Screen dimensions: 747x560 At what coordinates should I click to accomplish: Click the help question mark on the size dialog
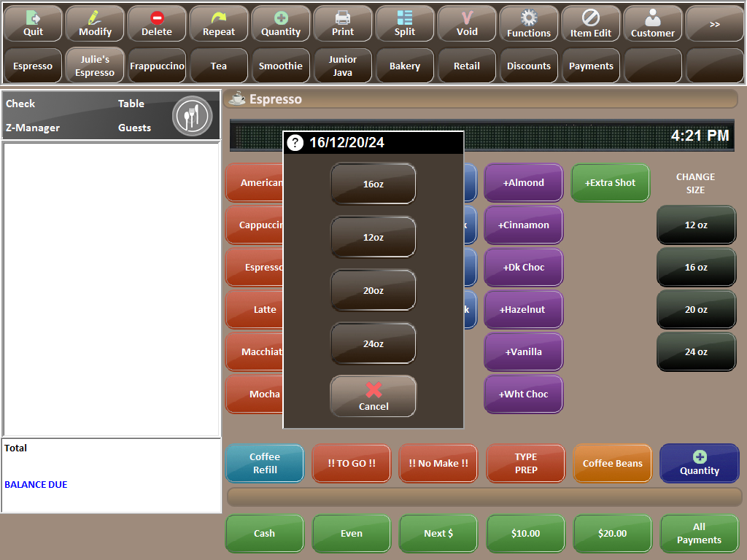click(x=295, y=143)
